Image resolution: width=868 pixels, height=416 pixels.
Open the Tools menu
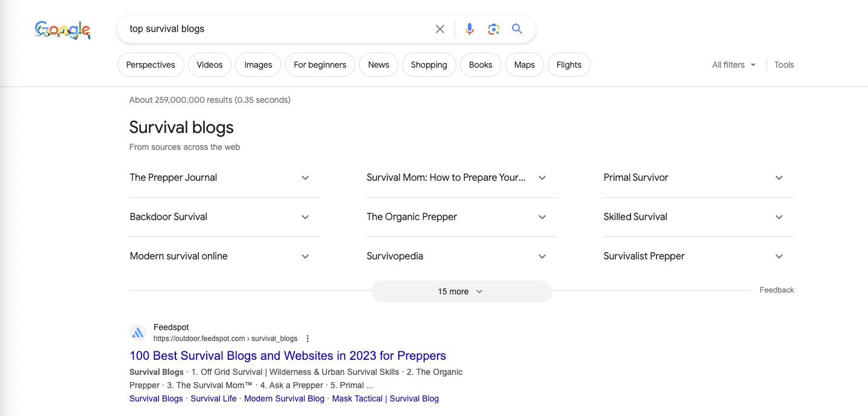[x=784, y=65]
